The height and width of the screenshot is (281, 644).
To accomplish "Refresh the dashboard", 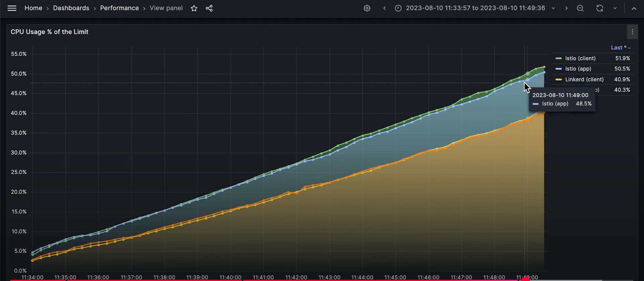I will tap(599, 8).
